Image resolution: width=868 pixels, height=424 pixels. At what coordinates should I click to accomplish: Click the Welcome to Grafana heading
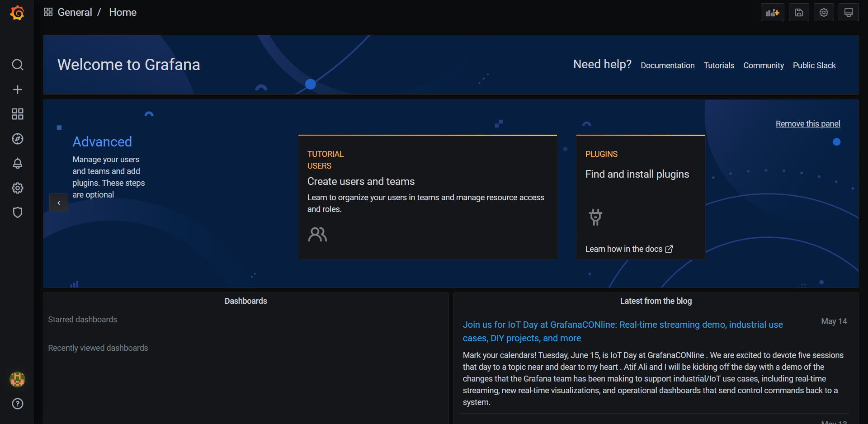(128, 65)
